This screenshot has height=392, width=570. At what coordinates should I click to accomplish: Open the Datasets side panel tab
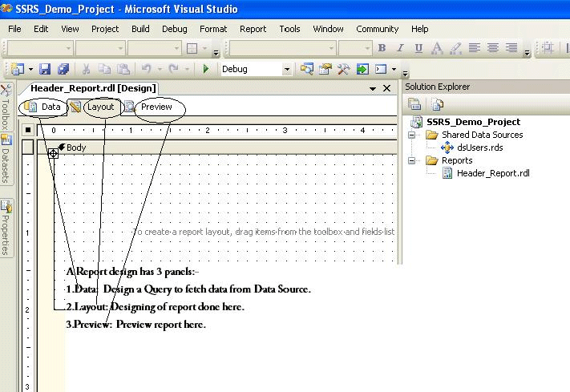[6, 159]
